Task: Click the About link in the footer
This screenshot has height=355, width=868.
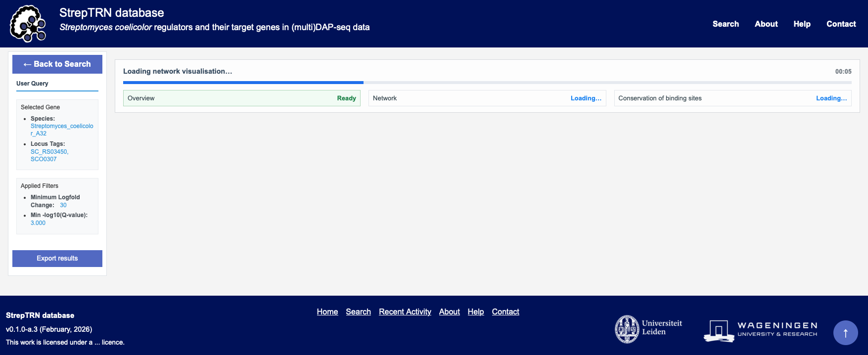Action: 450,312
